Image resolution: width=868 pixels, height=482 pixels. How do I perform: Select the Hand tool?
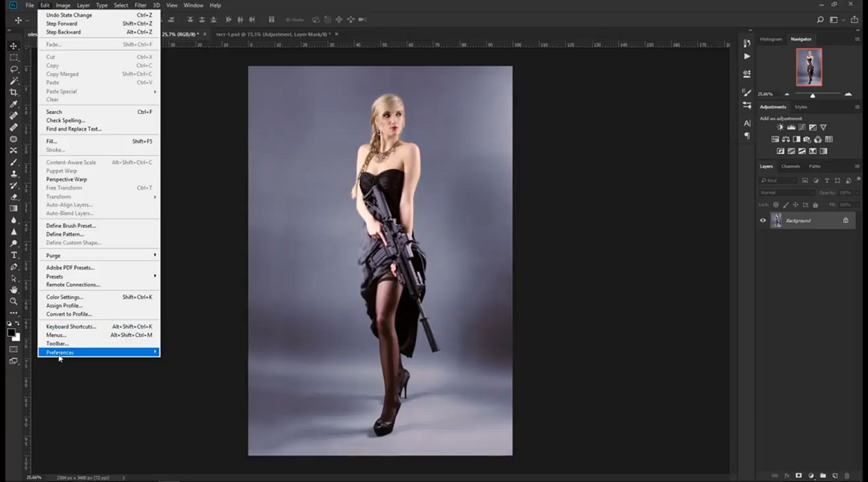[x=14, y=289]
